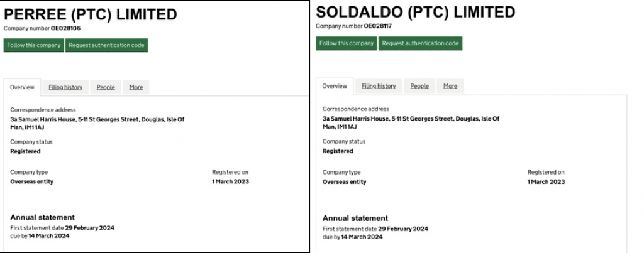
Task: Switch to People tab for SOLDALDO
Action: coord(419,86)
